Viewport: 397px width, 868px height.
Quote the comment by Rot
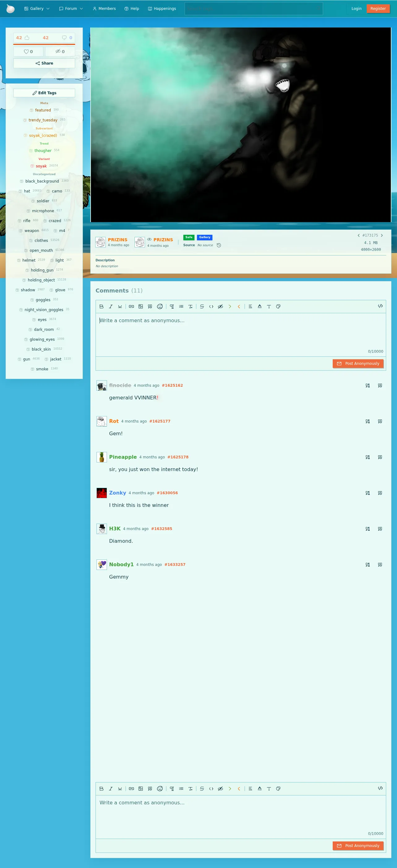coord(380,422)
